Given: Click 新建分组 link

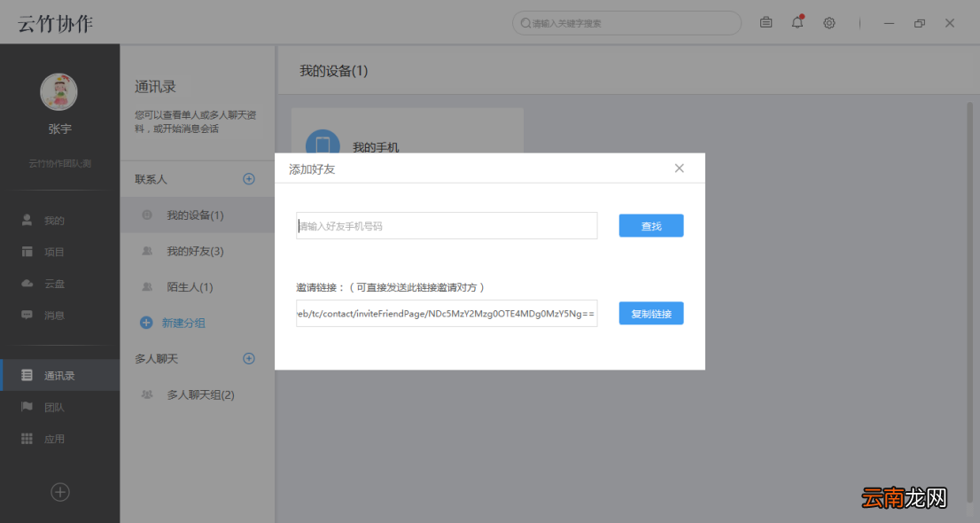Looking at the screenshot, I should coord(183,323).
